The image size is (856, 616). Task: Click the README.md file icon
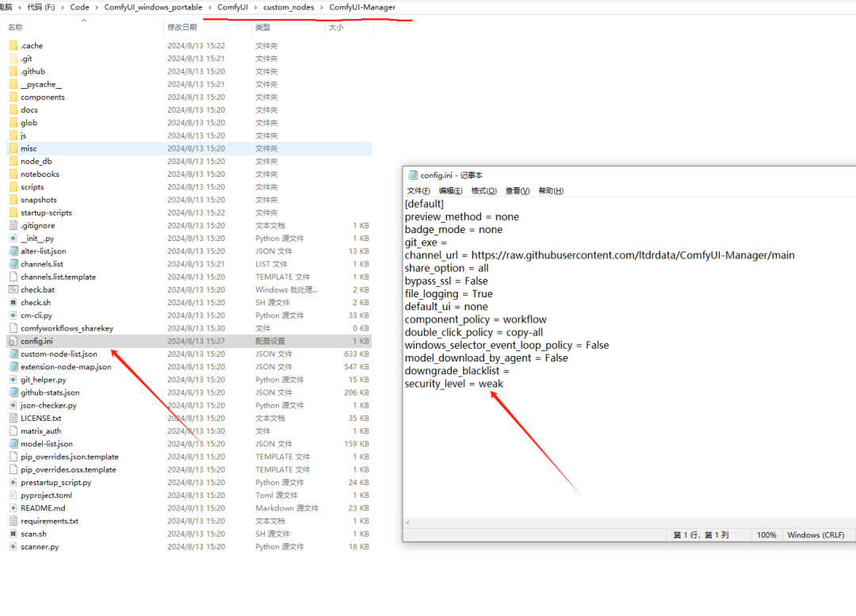(x=13, y=508)
